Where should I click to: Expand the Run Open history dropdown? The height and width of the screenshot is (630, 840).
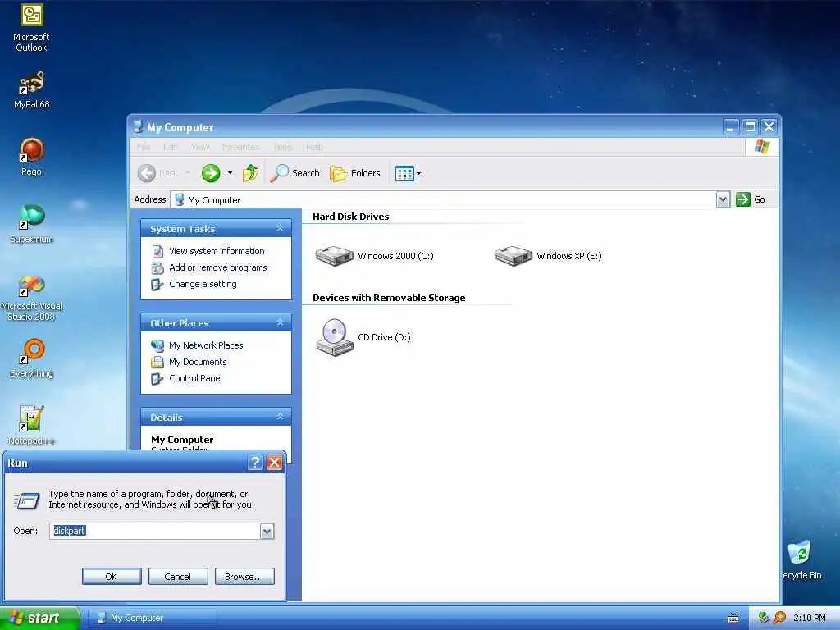click(267, 532)
